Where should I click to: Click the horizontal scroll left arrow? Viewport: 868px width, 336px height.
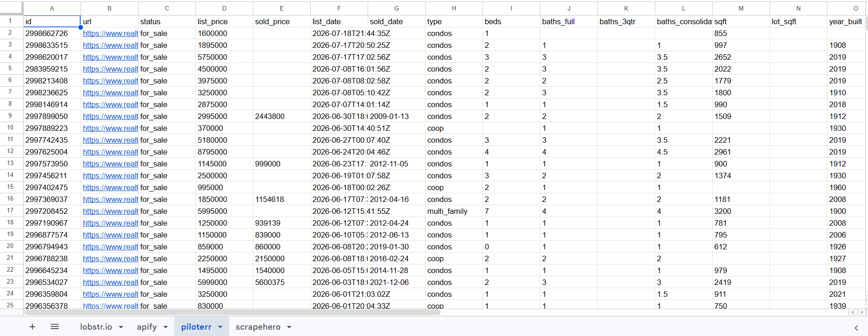click(x=853, y=312)
